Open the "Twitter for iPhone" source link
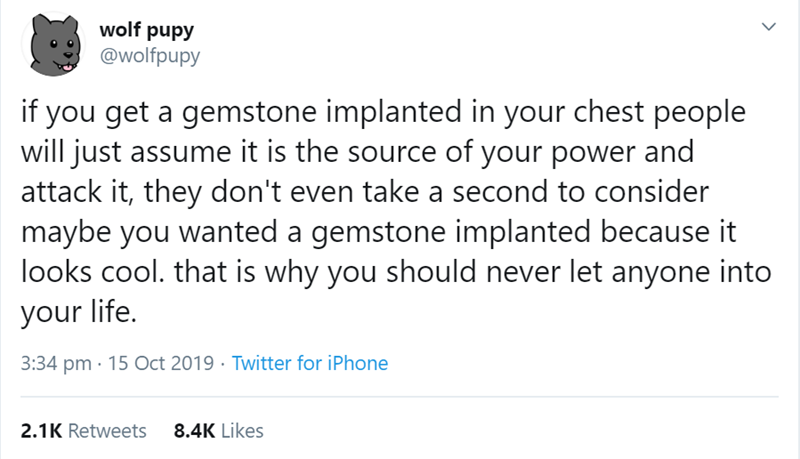 point(309,364)
